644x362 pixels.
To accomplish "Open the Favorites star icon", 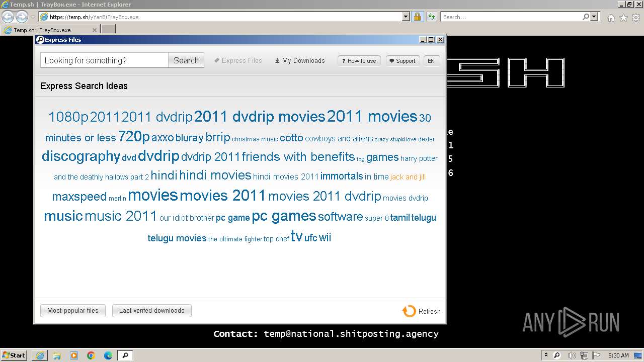I will pyautogui.click(x=623, y=17).
